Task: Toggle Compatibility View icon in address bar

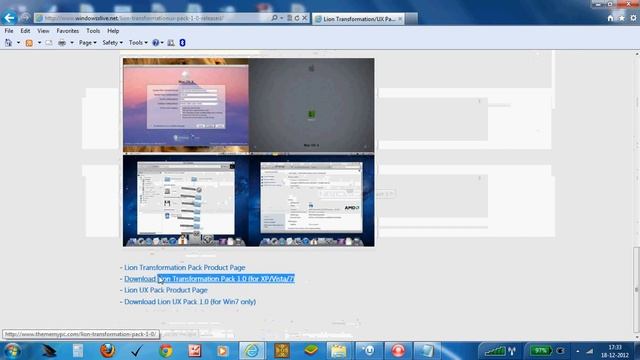Action: (x=289, y=18)
